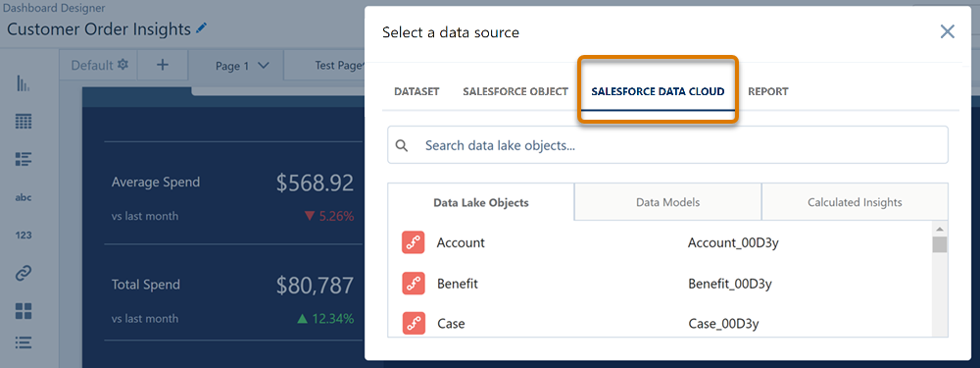Image resolution: width=980 pixels, height=368 pixels.
Task: Click the Dashboard Designer header text
Action: 54,8
